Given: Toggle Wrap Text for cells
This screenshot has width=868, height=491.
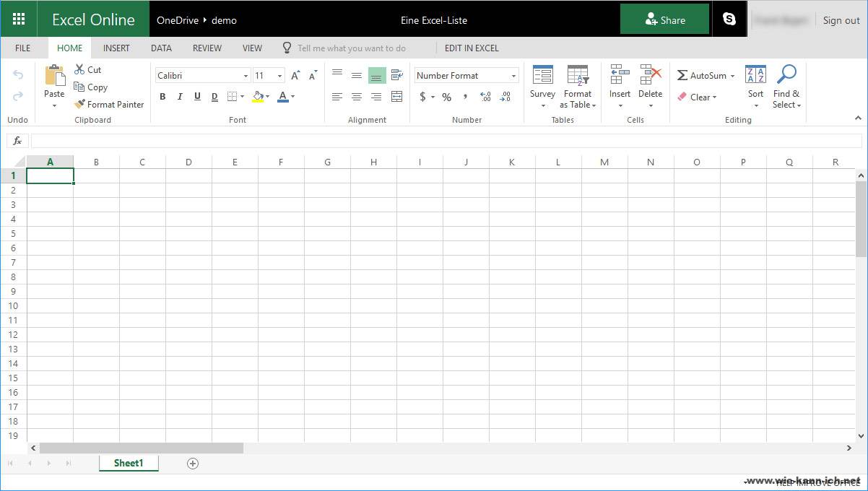Looking at the screenshot, I should pos(396,75).
